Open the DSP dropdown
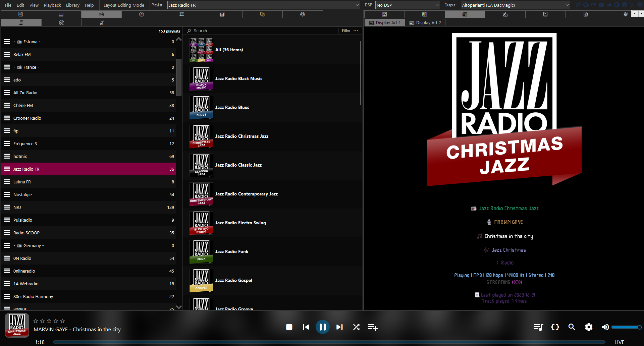The height and width of the screenshot is (346, 644). tap(408, 5)
